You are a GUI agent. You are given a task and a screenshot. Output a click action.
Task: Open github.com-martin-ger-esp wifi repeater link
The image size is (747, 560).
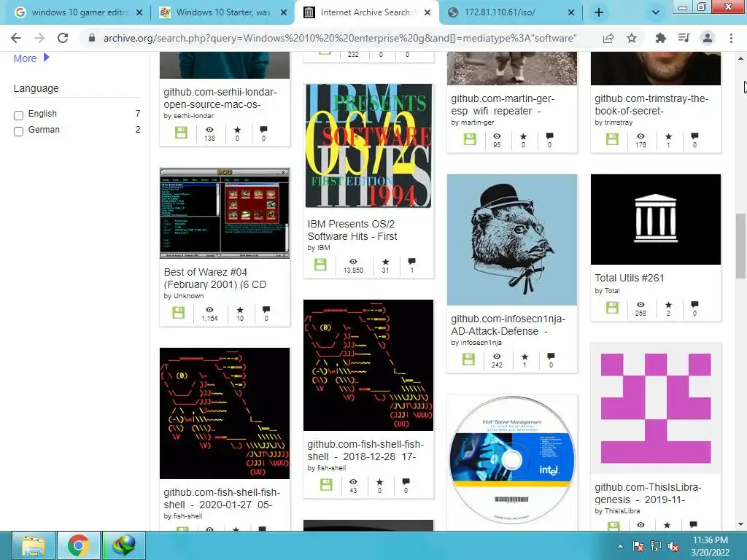pos(503,105)
